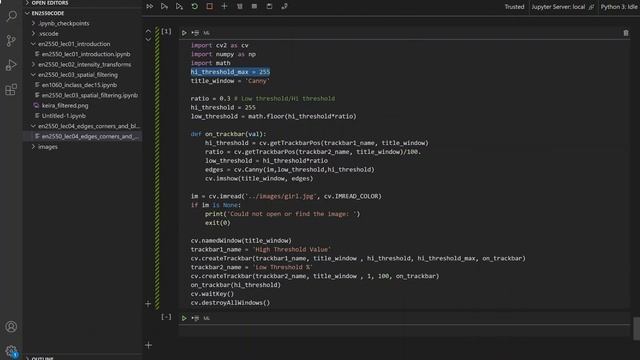Open Untitled-1.ipynb file

click(x=64, y=116)
